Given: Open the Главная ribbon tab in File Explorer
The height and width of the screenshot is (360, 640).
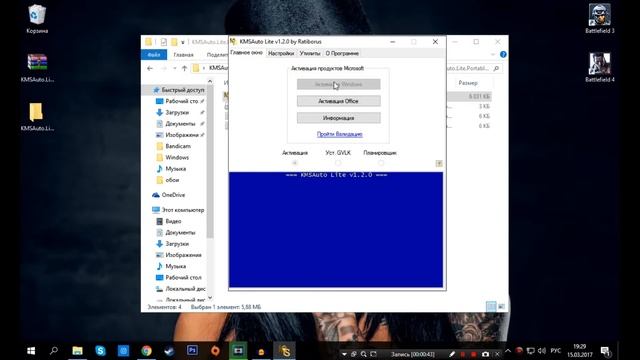Looking at the screenshot, I should coord(183,55).
